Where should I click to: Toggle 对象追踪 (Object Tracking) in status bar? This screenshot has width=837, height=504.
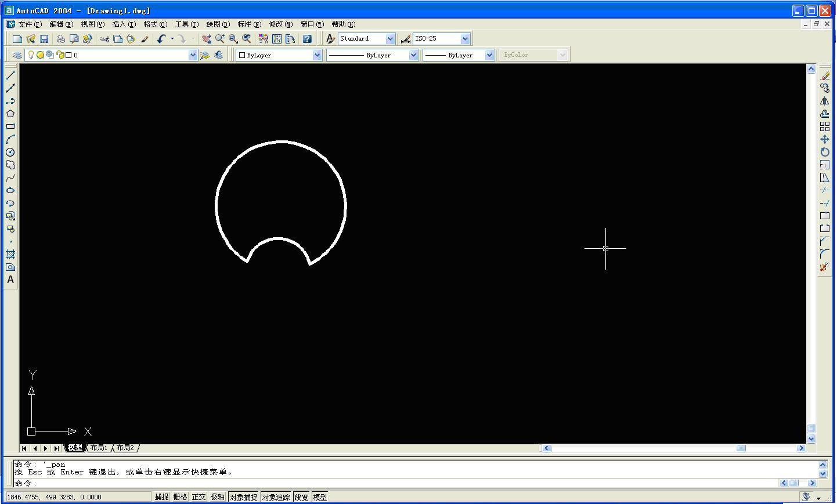tap(276, 497)
